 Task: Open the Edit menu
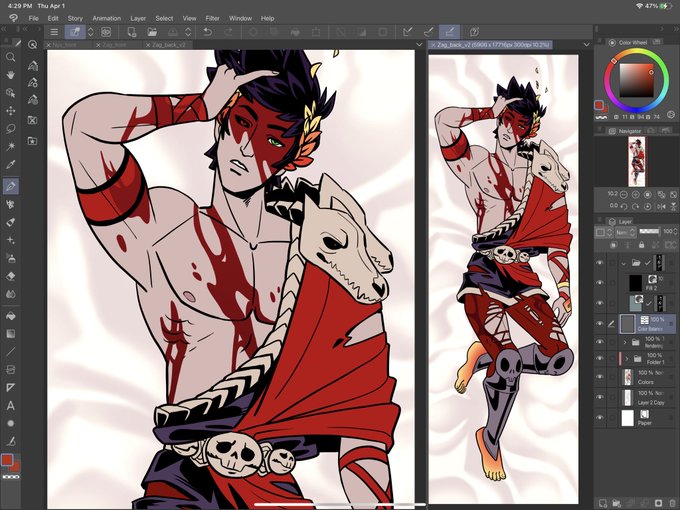[53, 18]
